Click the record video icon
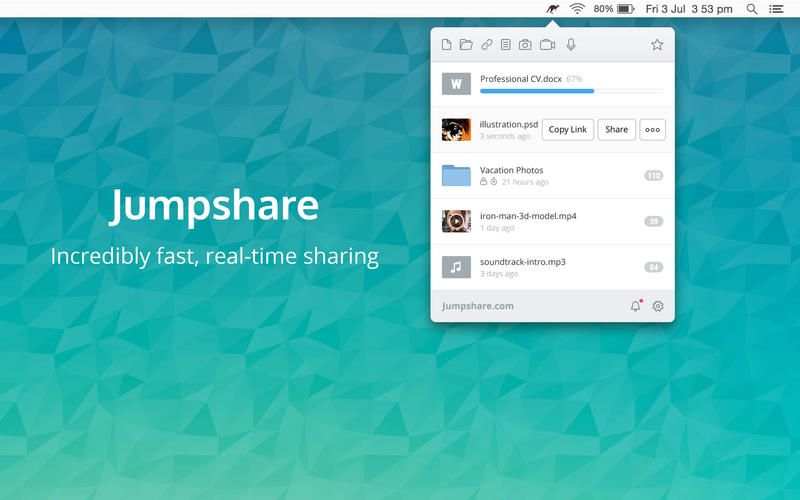The height and width of the screenshot is (500, 800). tap(547, 44)
